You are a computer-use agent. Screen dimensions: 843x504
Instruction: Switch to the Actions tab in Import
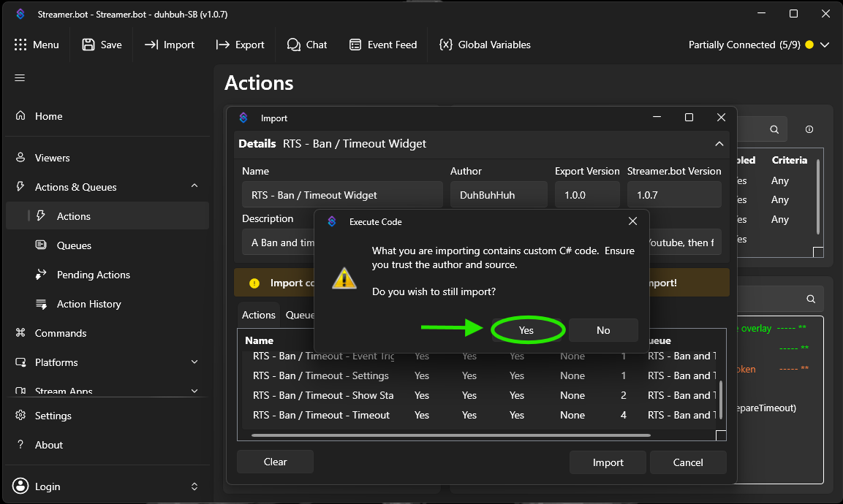click(x=259, y=315)
